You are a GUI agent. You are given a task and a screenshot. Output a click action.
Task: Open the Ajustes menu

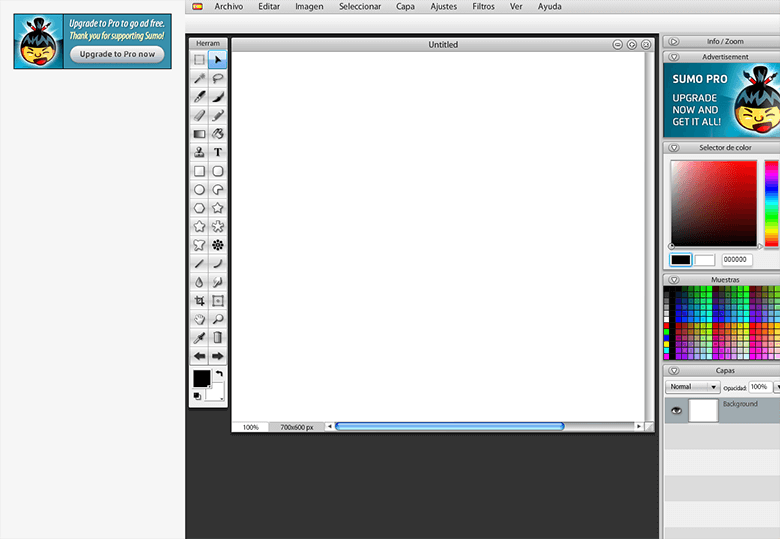443,6
